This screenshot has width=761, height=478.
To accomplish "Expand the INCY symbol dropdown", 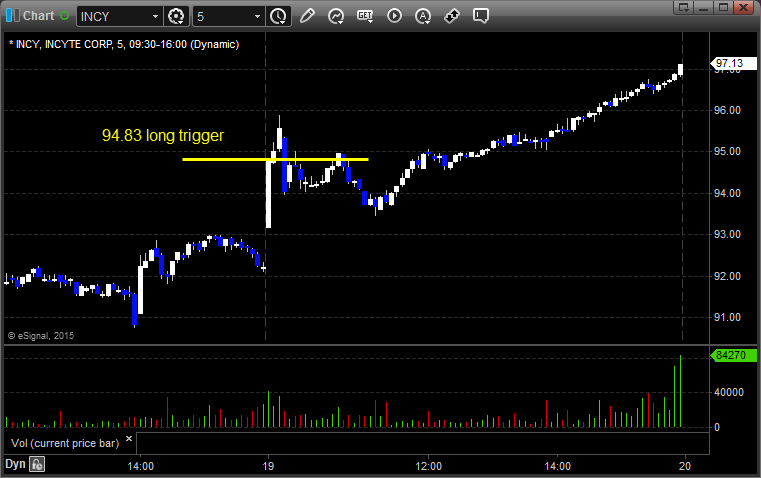I will (x=155, y=16).
